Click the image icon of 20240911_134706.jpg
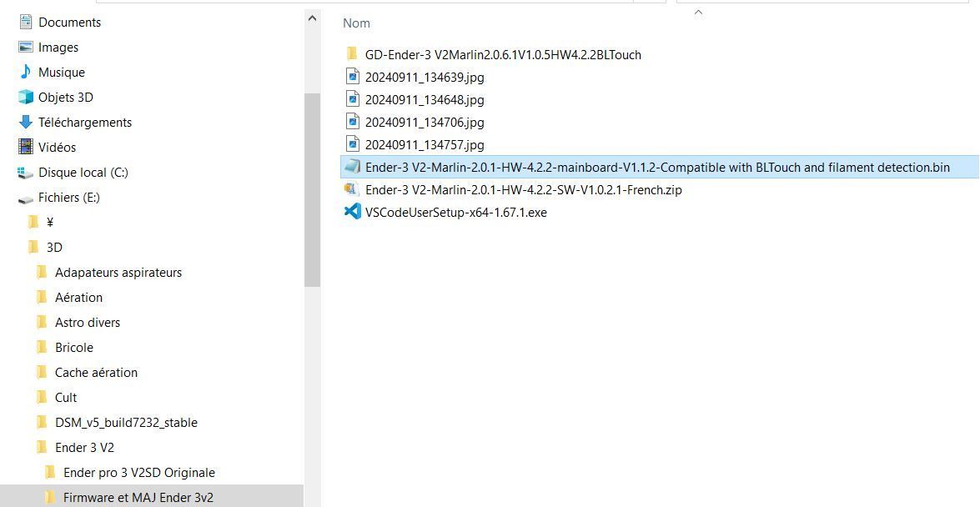 pyautogui.click(x=353, y=121)
